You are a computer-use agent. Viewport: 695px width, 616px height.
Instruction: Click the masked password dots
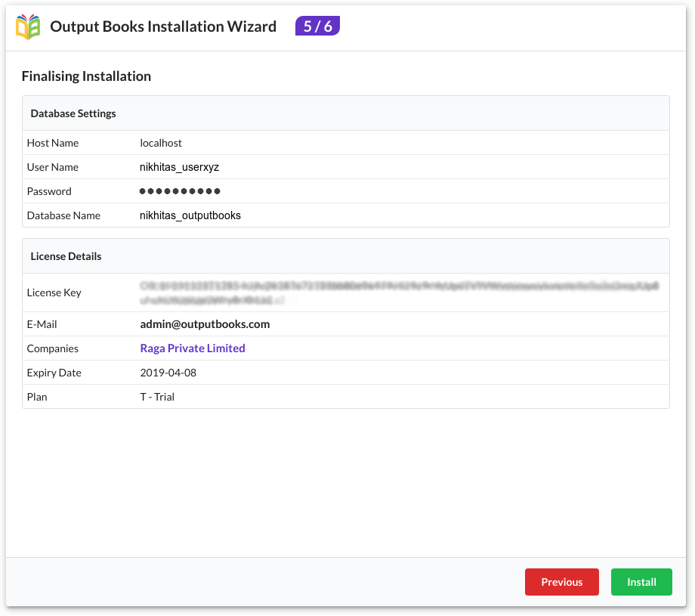[x=180, y=191]
